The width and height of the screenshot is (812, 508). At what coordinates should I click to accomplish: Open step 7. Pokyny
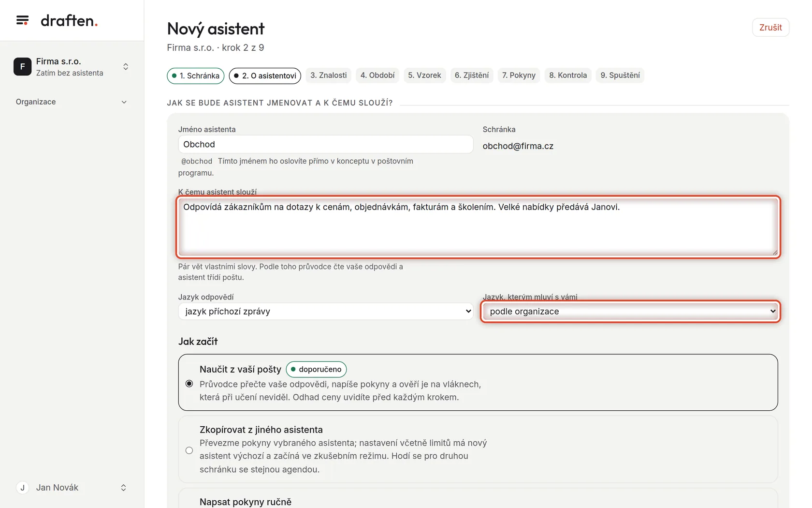coord(519,75)
